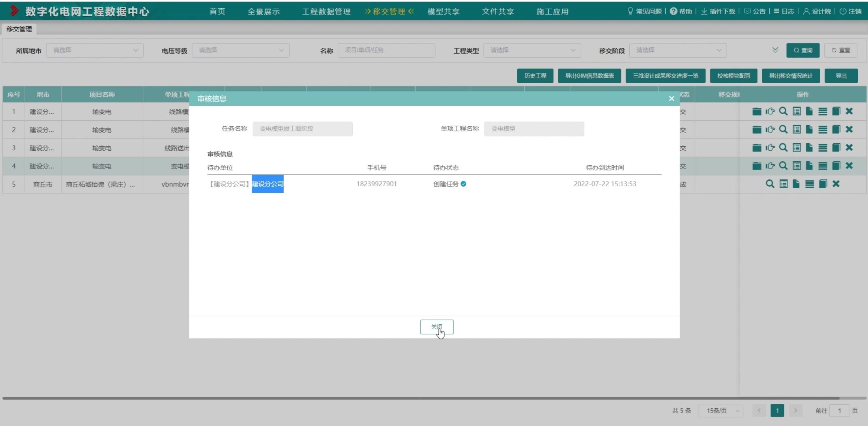This screenshot has height=426, width=868.
Task: Click the magnifier view icon in row 1
Action: point(783,111)
